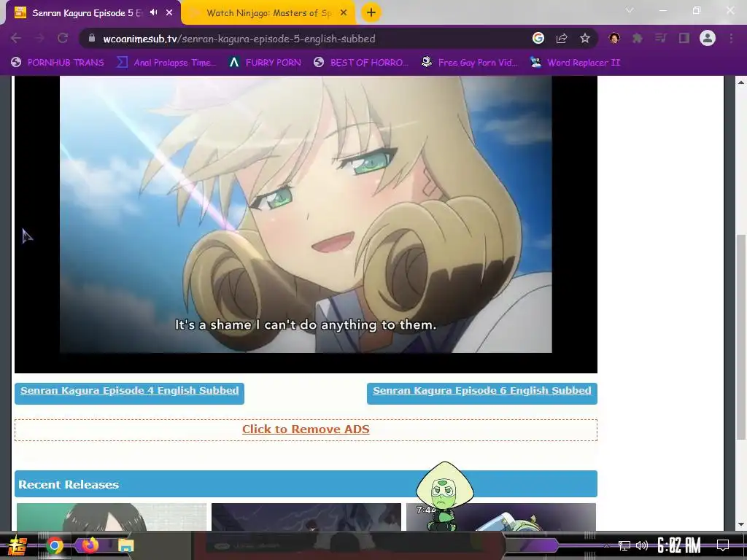The height and width of the screenshot is (560, 747).
Task: Show hidden system tray icons
Action: point(606,545)
